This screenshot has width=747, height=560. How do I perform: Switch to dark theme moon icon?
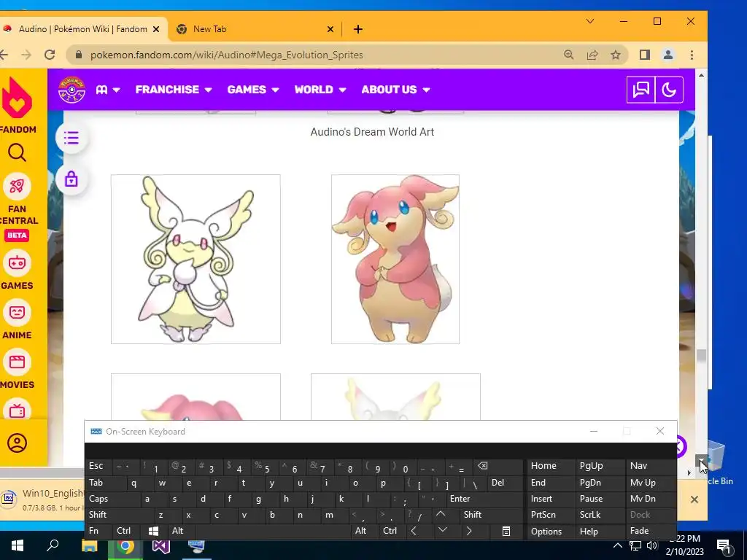(x=669, y=90)
